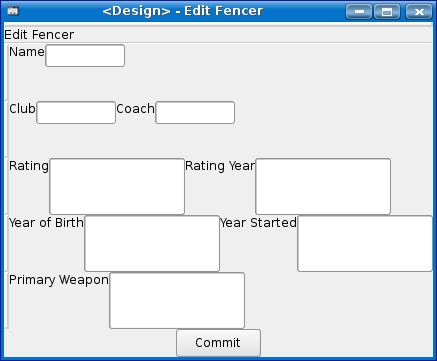Select the Club input box
Image resolution: width=437 pixels, height=361 pixels.
pos(76,113)
